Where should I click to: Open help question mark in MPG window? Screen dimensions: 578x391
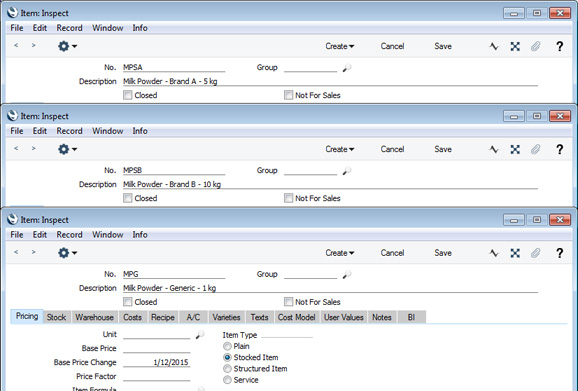pos(560,253)
